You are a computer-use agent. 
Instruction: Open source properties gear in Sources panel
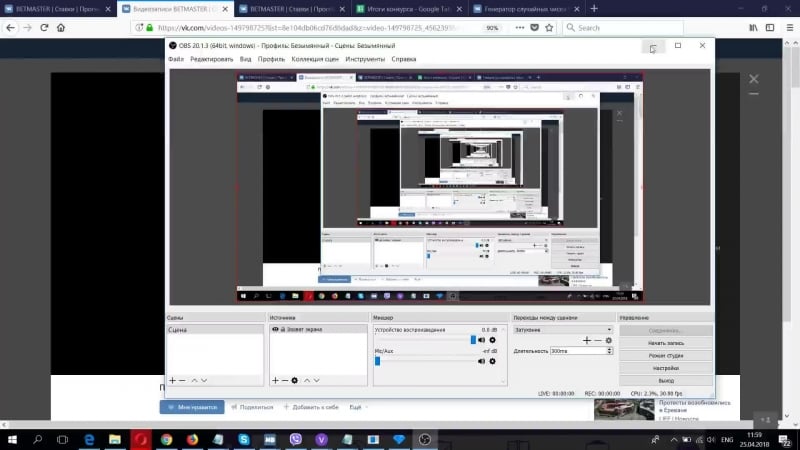pyautogui.click(x=295, y=380)
